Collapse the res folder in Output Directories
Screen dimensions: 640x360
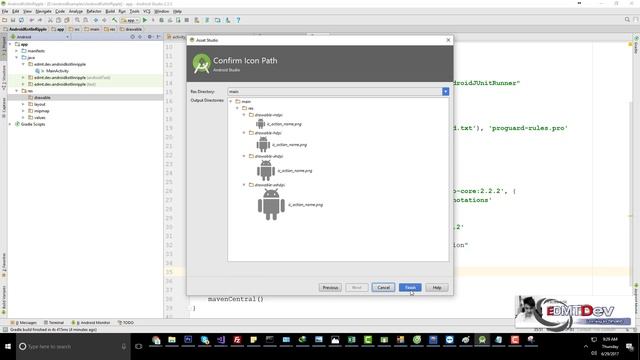(x=238, y=108)
